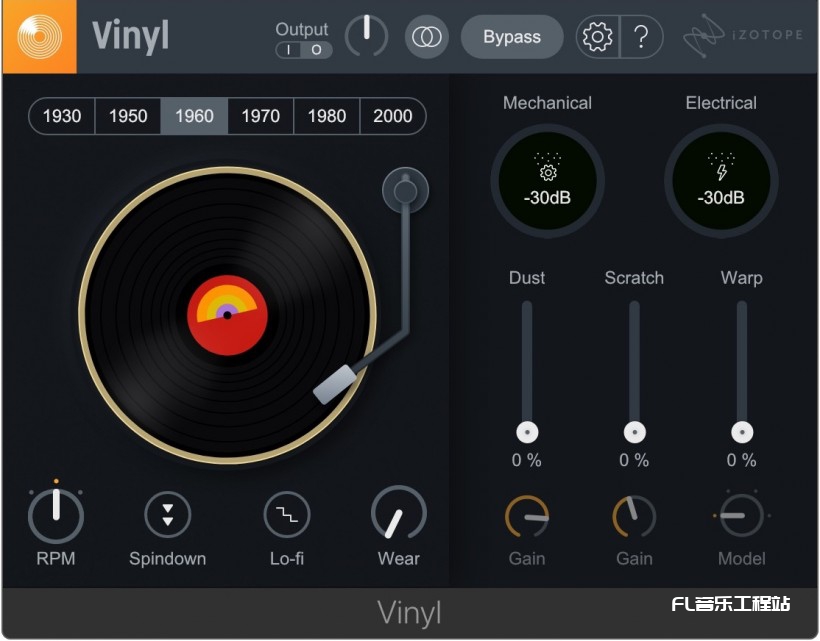Adjust the Wear knob
Viewport: 820px width, 641px height.
[397, 514]
